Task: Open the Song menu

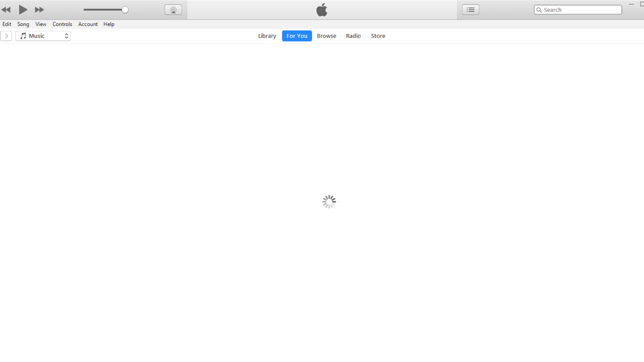Action: point(23,24)
